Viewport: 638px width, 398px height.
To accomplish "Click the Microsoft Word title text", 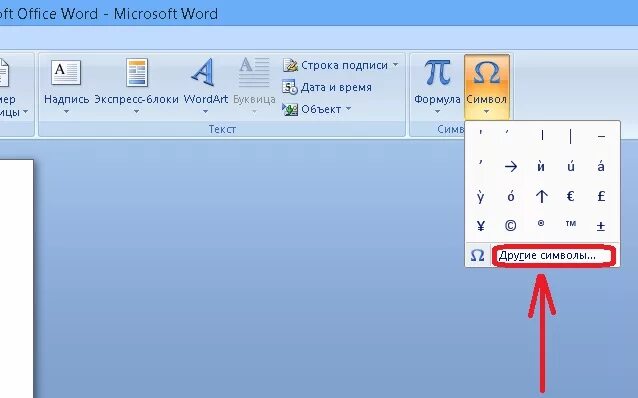I will pos(166,14).
